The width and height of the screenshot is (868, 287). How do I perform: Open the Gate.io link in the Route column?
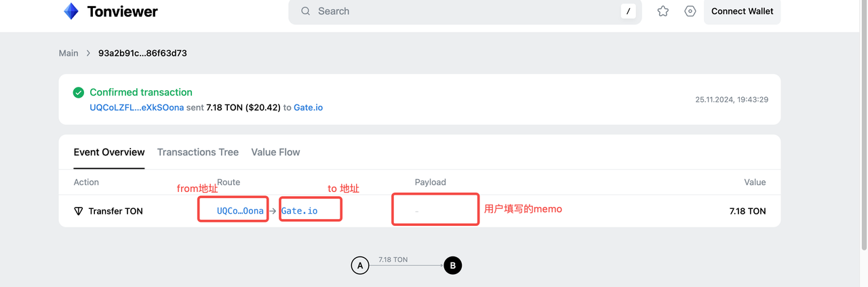(300, 211)
